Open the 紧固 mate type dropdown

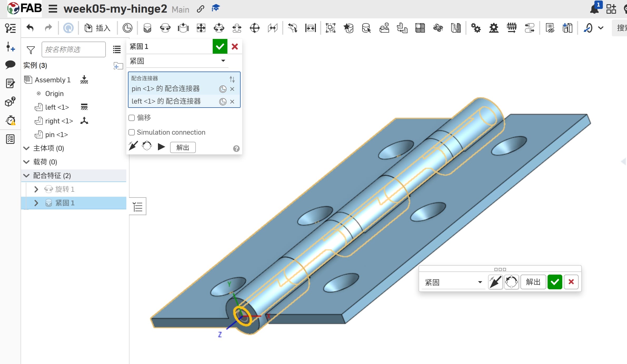pos(223,61)
